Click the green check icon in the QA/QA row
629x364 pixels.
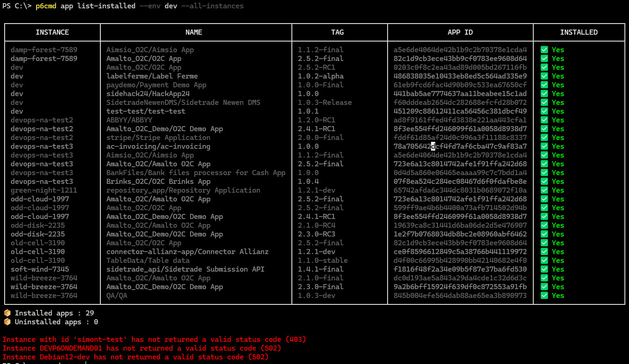544,296
